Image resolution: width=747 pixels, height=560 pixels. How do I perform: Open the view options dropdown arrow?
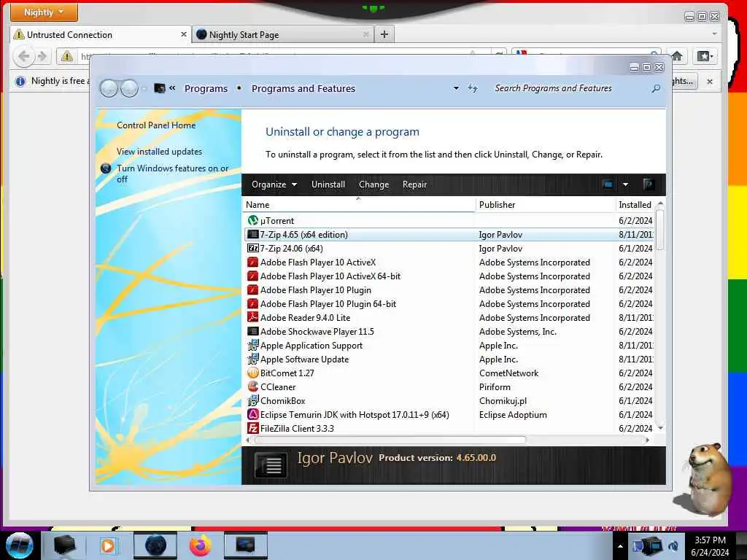point(625,184)
